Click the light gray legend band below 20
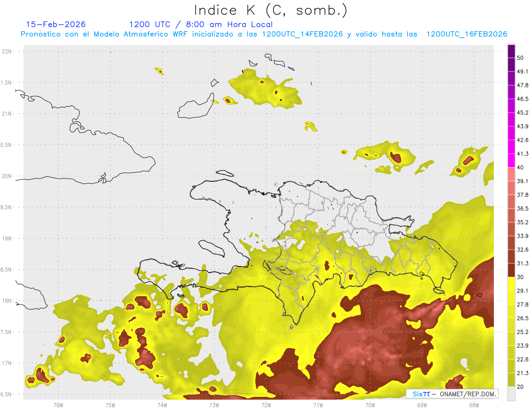 [x=511, y=394]
